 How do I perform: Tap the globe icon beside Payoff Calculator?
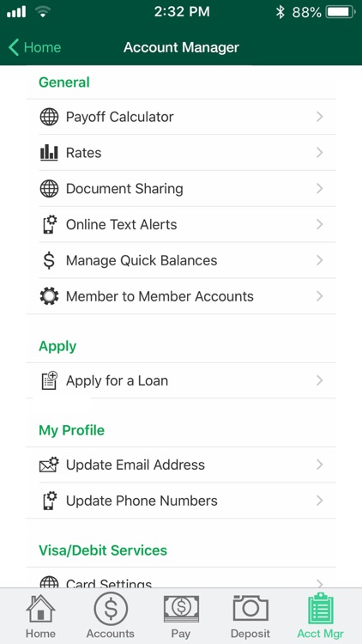pyautogui.click(x=49, y=117)
